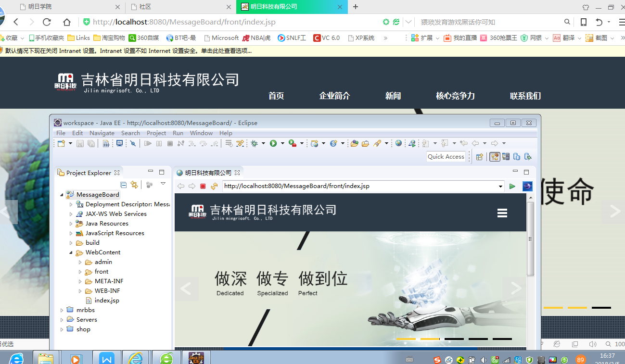The width and height of the screenshot is (625, 364).
Task: Click the Quick Access field in Eclipse
Action: click(x=446, y=157)
